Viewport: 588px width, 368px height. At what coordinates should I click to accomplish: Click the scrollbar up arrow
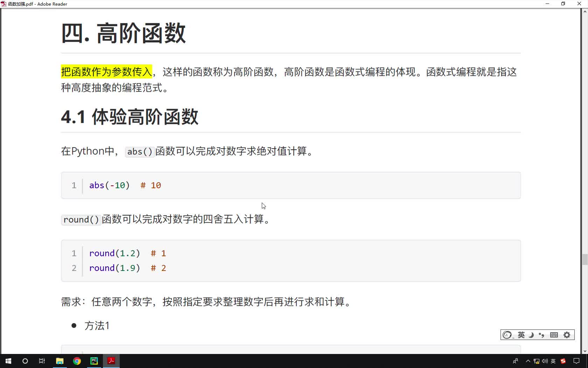point(585,12)
